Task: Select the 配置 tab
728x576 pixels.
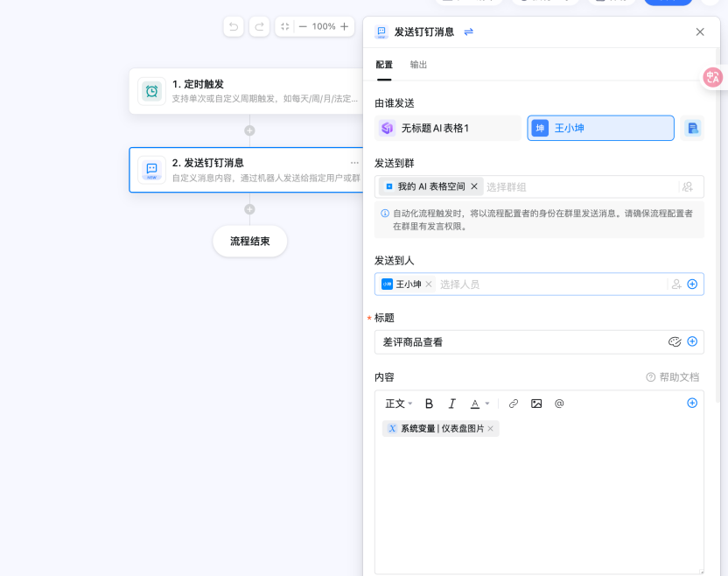Action: [x=384, y=65]
